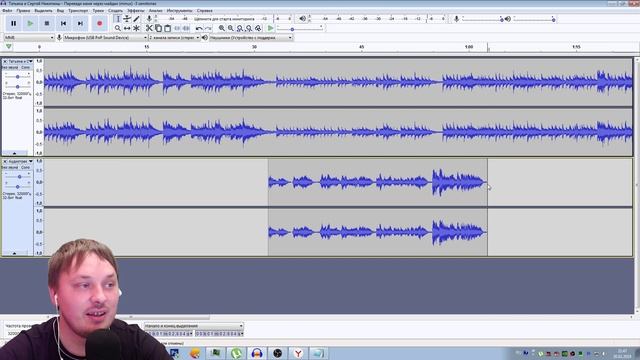The image size is (640, 360).
Task: Select the Time Shift tool
Action: pyautogui.click(x=127, y=28)
